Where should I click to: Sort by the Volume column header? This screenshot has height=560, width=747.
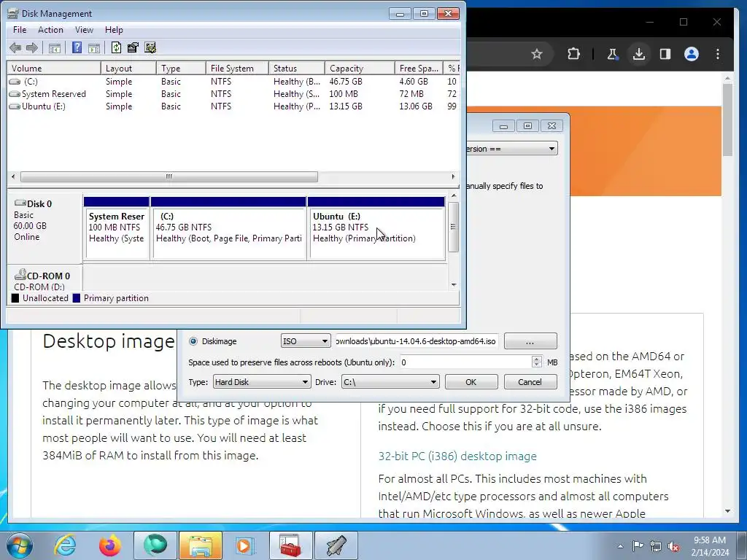point(54,68)
